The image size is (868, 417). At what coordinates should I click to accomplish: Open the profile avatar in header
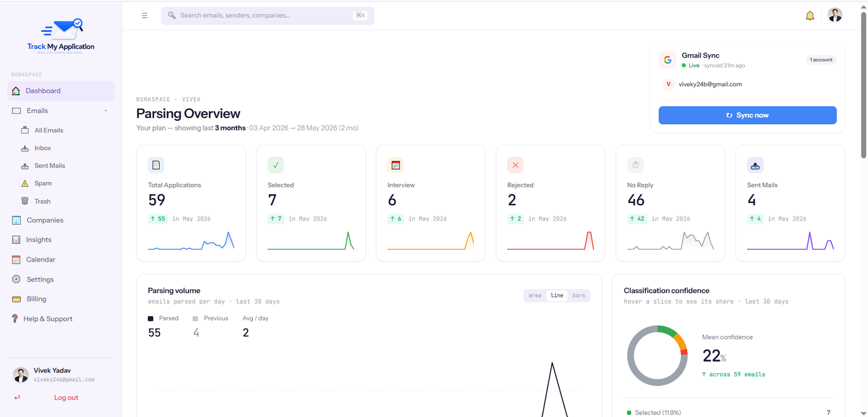[x=835, y=15]
